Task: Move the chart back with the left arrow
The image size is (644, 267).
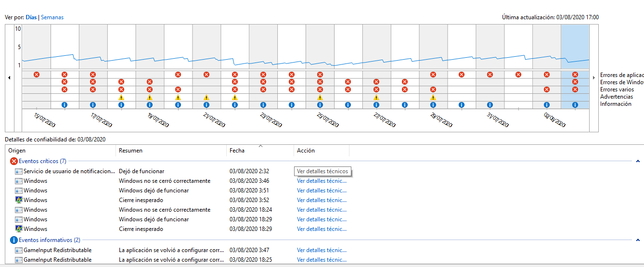Action: pyautogui.click(x=9, y=77)
